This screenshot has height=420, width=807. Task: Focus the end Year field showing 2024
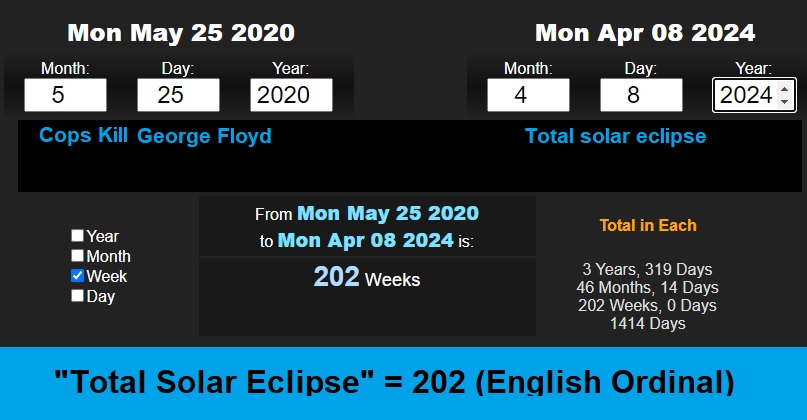(x=746, y=95)
